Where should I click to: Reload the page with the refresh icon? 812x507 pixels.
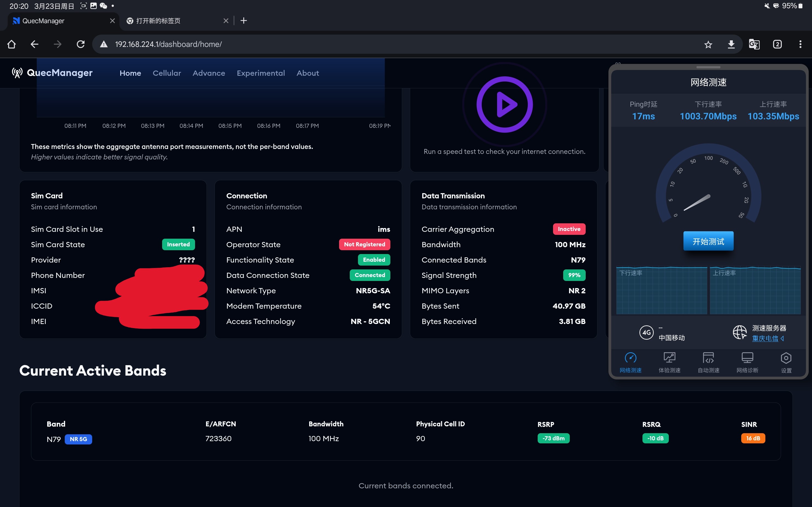[x=80, y=44]
